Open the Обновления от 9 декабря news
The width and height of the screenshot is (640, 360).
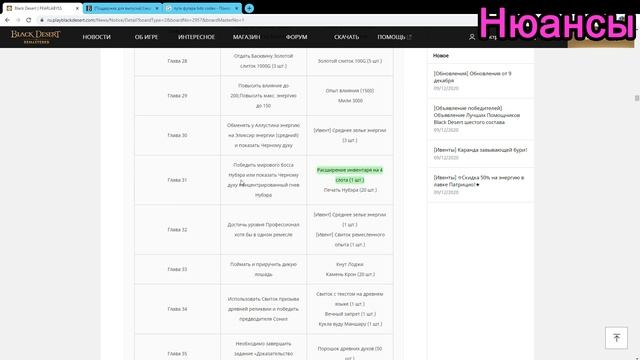pos(472,77)
